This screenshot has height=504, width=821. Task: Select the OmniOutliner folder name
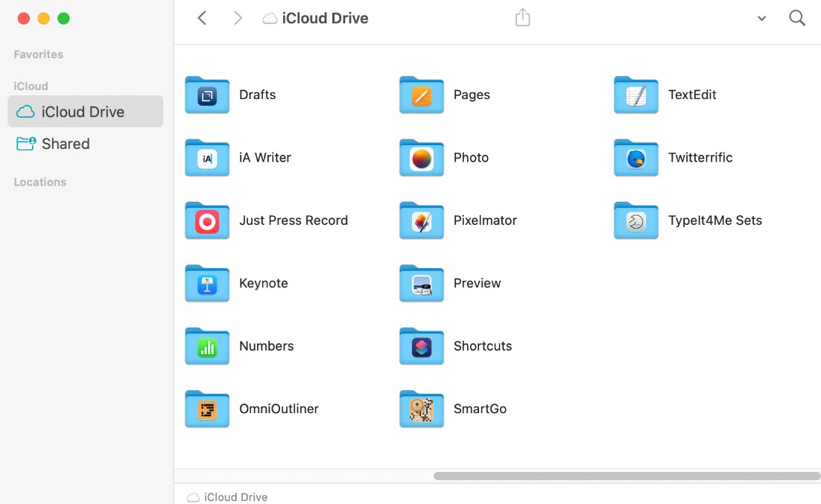click(279, 409)
